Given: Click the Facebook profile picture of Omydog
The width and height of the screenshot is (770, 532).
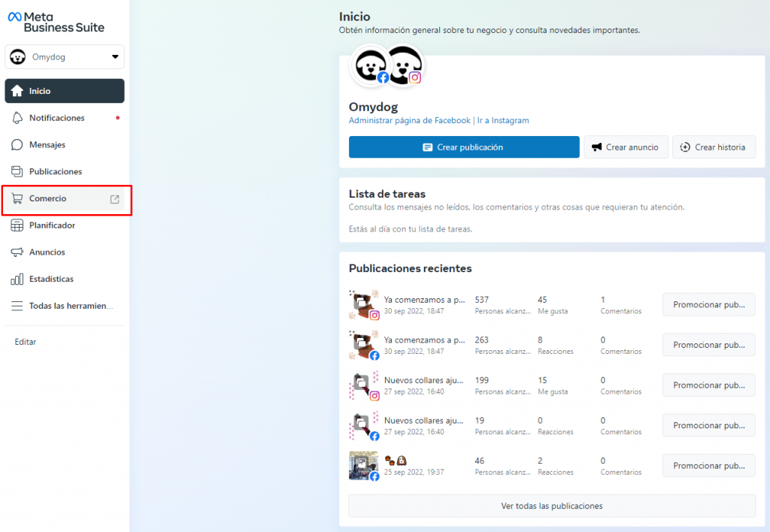Looking at the screenshot, I should click(x=370, y=66).
